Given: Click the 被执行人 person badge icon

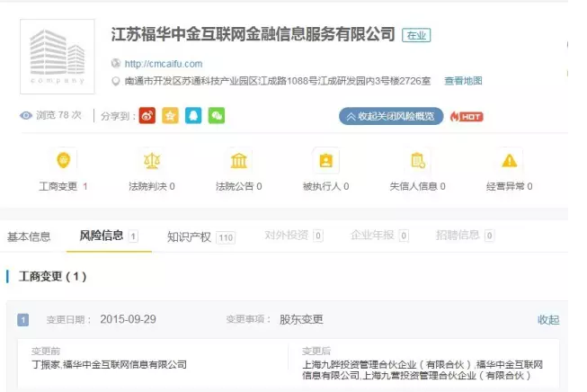Looking at the screenshot, I should [326, 161].
